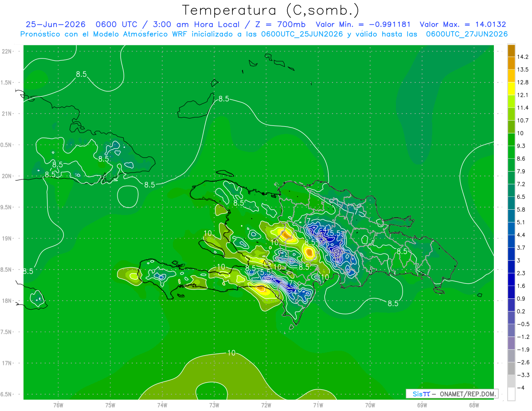Click the 'Valor Min. = -0.991181' readout
The height and width of the screenshot is (411, 532).
(x=363, y=24)
